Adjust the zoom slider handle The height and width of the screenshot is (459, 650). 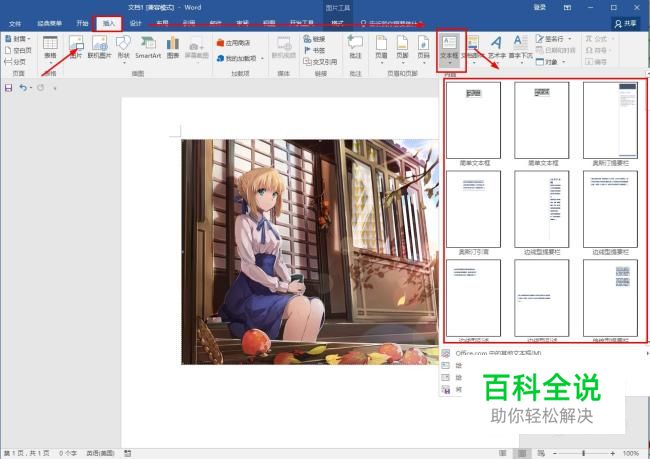584,453
